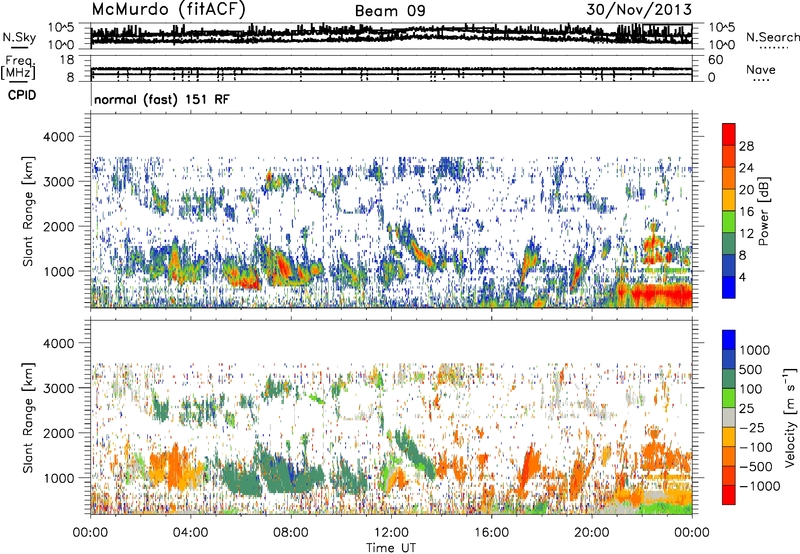
Task: Click the "N.Sky" axis label
Action: pyautogui.click(x=19, y=37)
